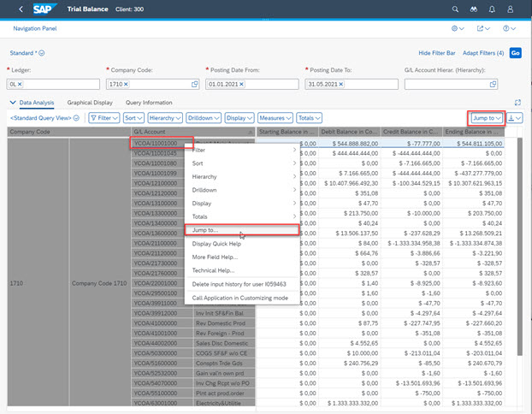Open search with the magnifier icon
532x414 pixels.
[455, 9]
